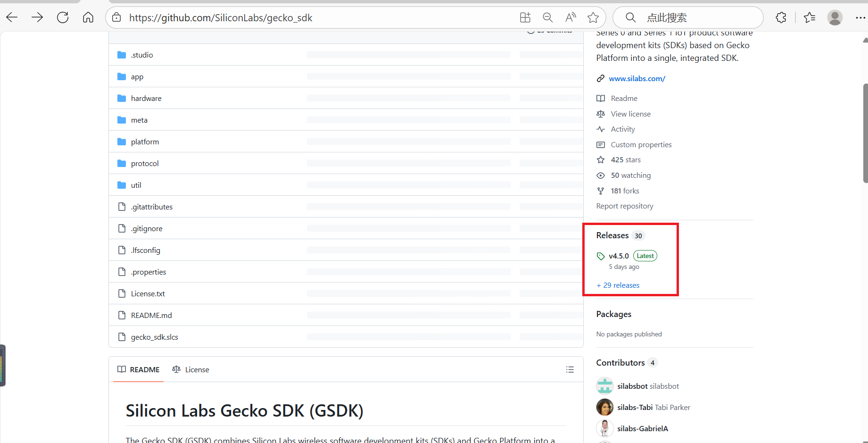The image size is (868, 443).
Task: Open browser profile avatar
Action: (835, 18)
